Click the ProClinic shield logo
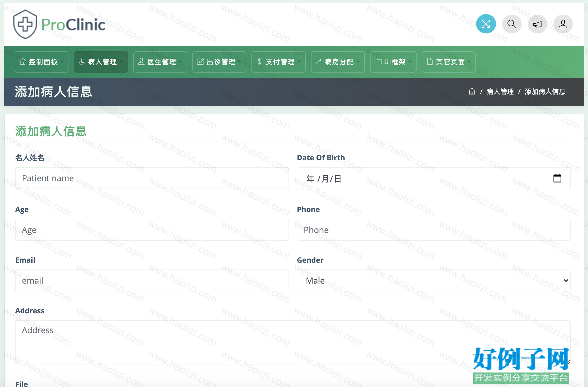The width and height of the screenshot is (588, 387). pos(25,25)
